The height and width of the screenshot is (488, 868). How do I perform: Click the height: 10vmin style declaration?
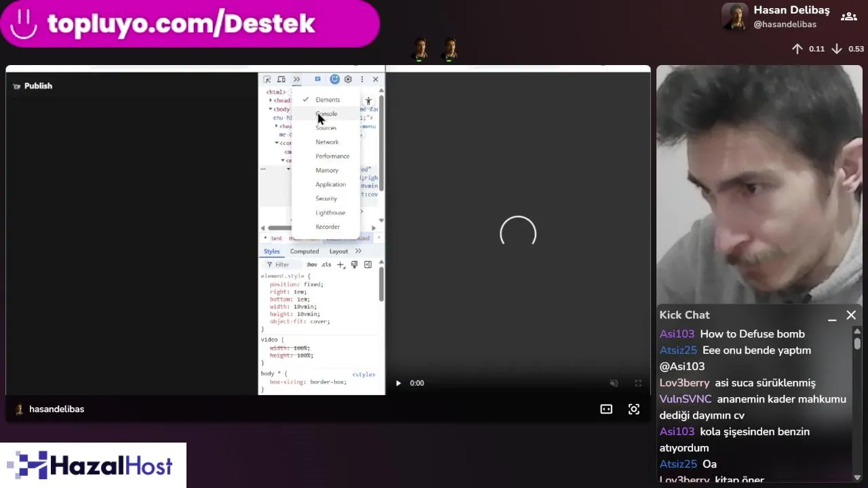tap(295, 314)
